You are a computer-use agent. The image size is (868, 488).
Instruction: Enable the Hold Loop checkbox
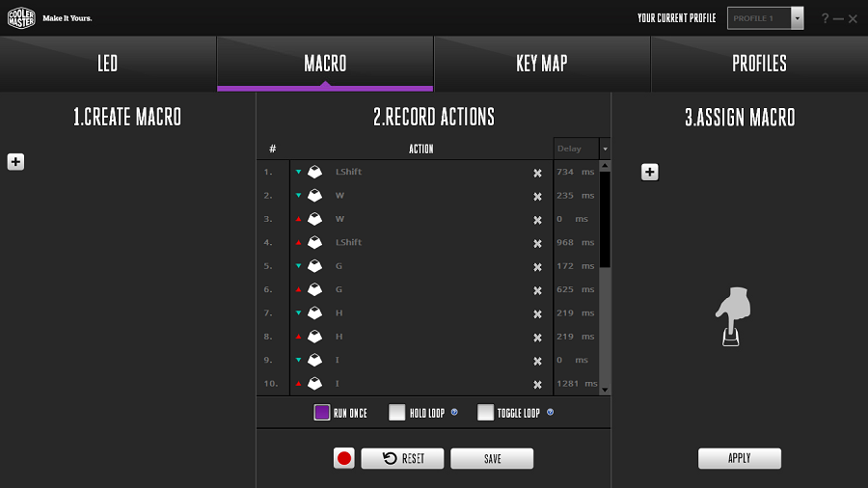[397, 412]
